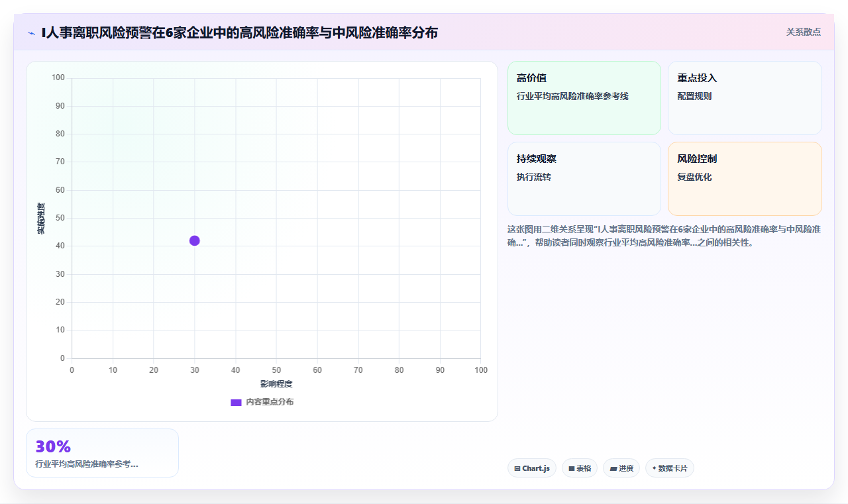Viewport: 848px width, 504px height.
Task: Click the 实施难度 y-axis title
Action: coord(41,219)
